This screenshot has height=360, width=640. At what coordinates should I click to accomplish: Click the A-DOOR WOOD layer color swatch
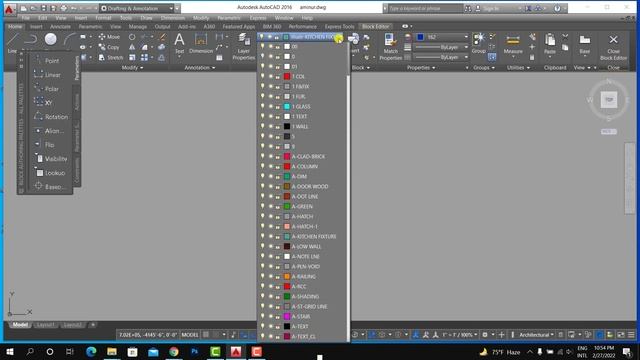287,186
